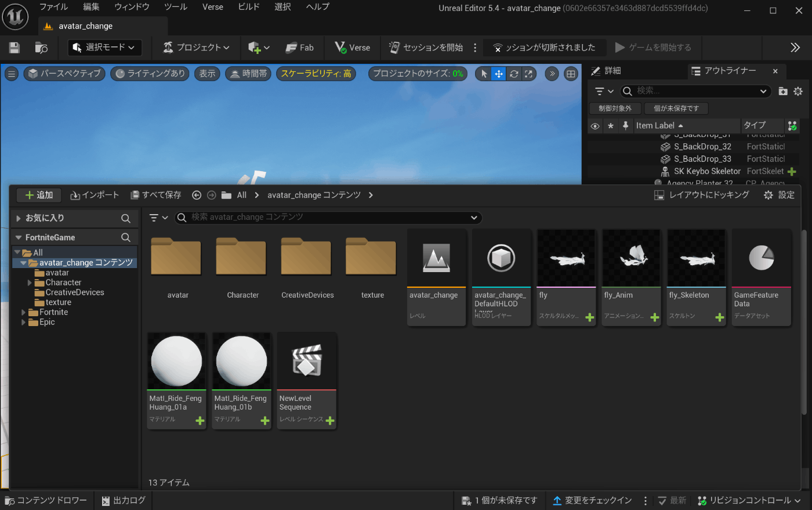
Task: Expand the Fortnite folder in tree
Action: (24, 312)
